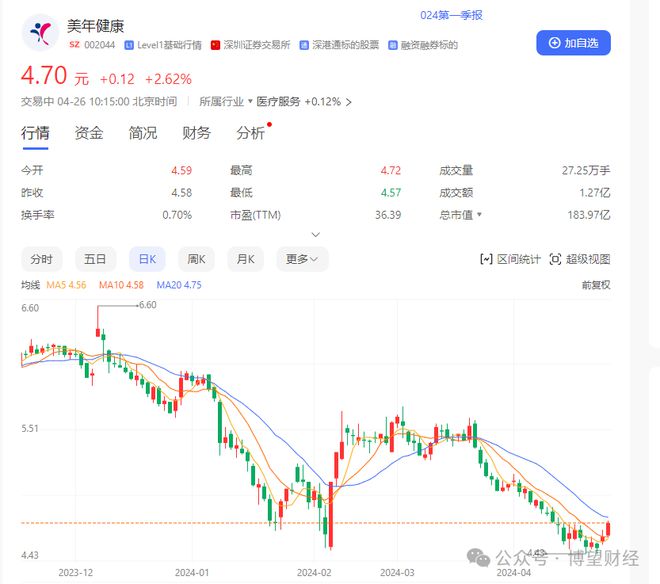This screenshot has width=660, height=584.
Task: Click the 融资融券标的 badge icon
Action: (392, 45)
